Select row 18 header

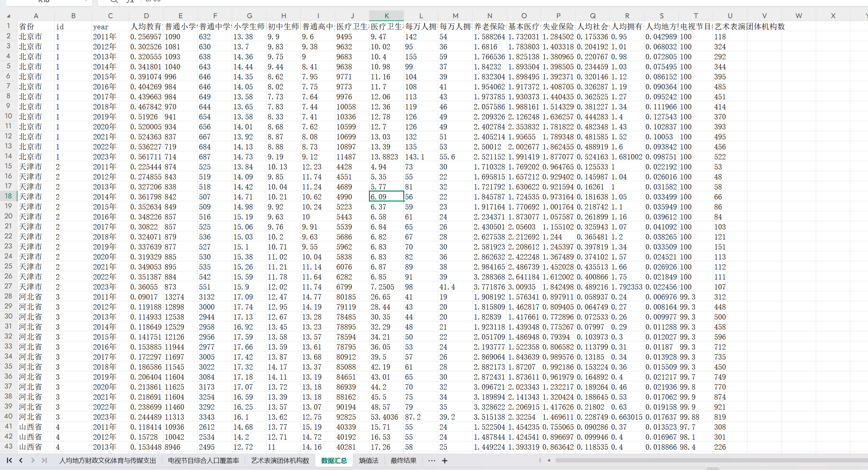click(x=8, y=196)
